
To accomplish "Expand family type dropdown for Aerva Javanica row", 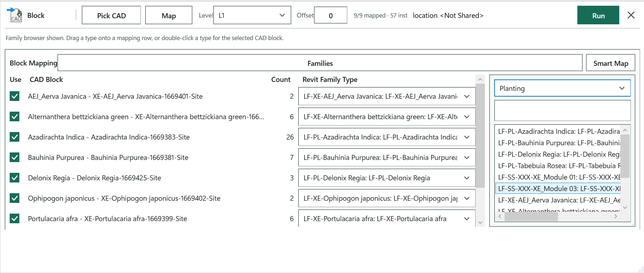I will 467,96.
